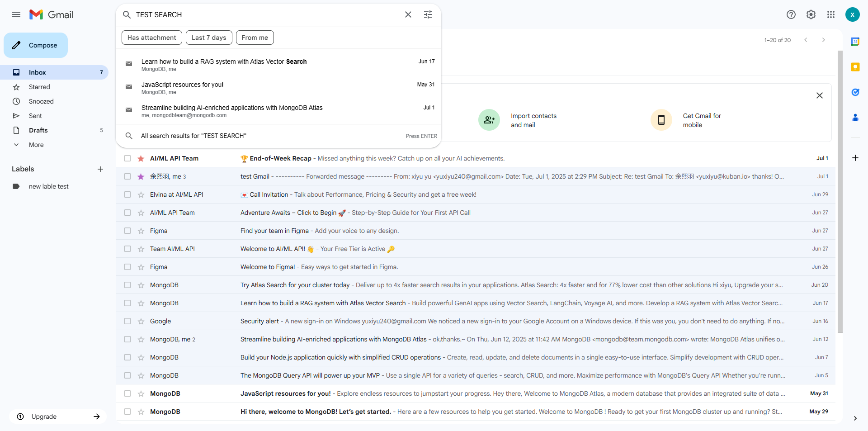Open Calendar side panel icon
868x431 pixels.
click(x=855, y=42)
